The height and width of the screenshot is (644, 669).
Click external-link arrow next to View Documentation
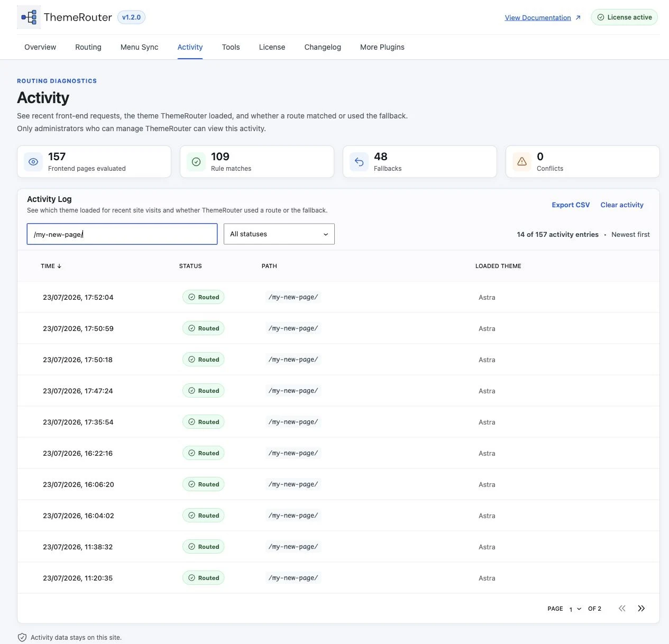(x=578, y=17)
